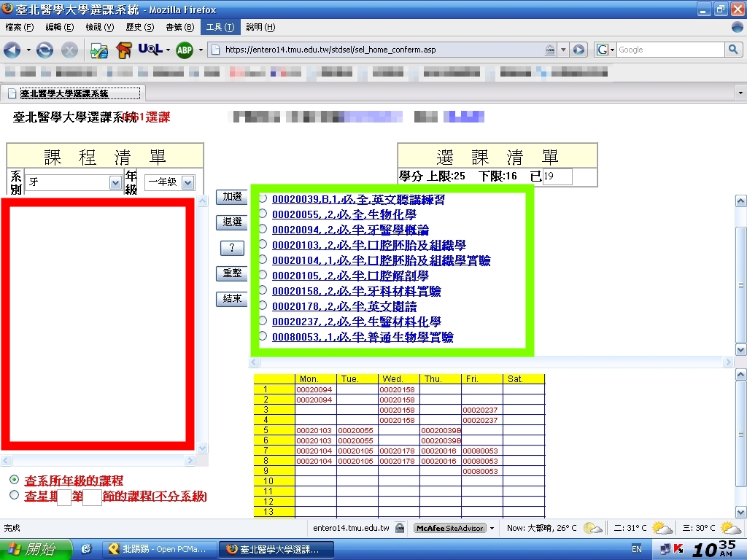Select radio for course 00020094 牙醫學概論
Image resolution: width=747 pixels, height=560 pixels.
tap(263, 229)
